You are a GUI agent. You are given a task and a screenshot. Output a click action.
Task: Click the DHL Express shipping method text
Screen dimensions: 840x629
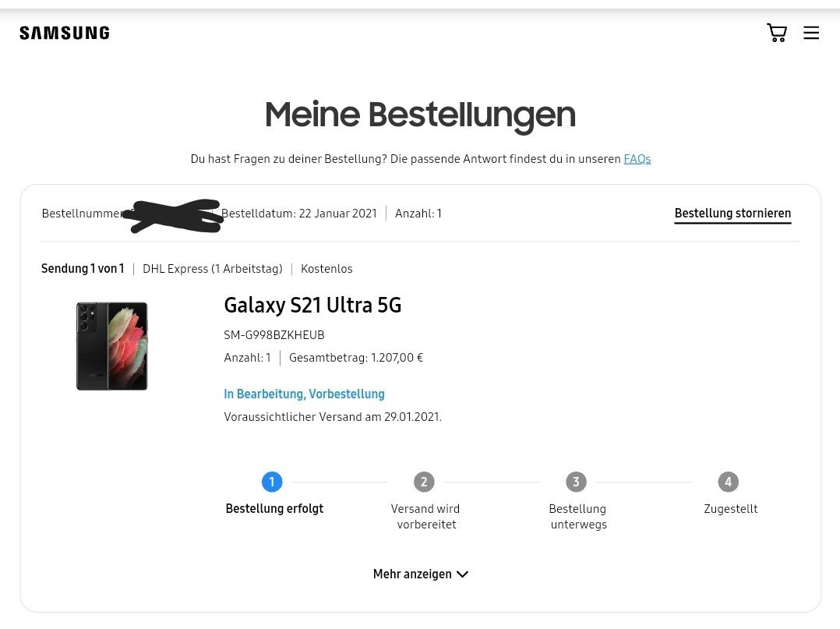click(x=212, y=269)
